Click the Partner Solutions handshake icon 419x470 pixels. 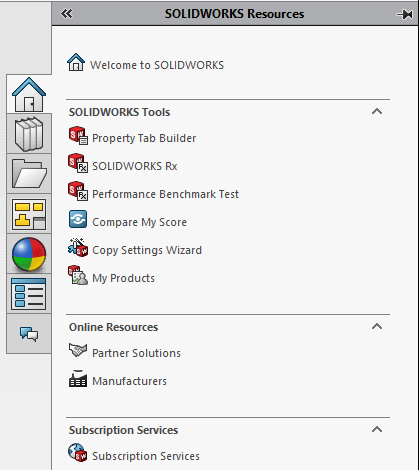78,350
